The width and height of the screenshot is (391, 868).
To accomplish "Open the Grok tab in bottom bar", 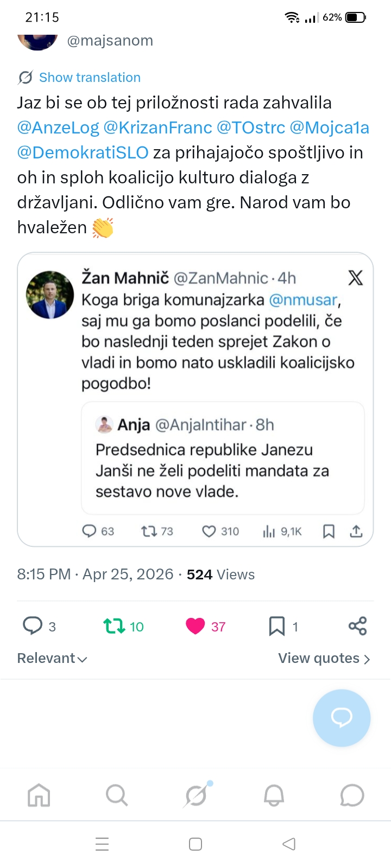I will coord(195,796).
